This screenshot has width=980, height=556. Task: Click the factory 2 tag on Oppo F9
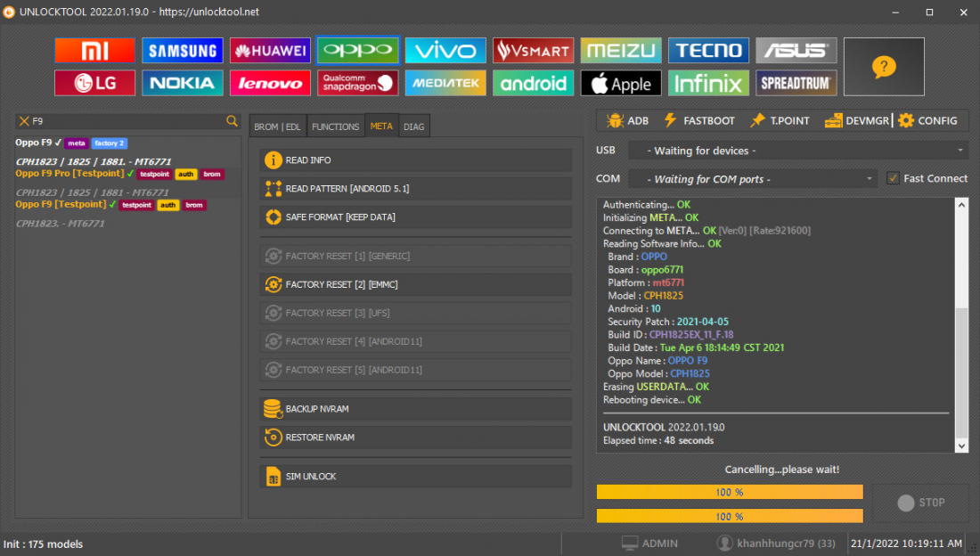click(x=110, y=143)
